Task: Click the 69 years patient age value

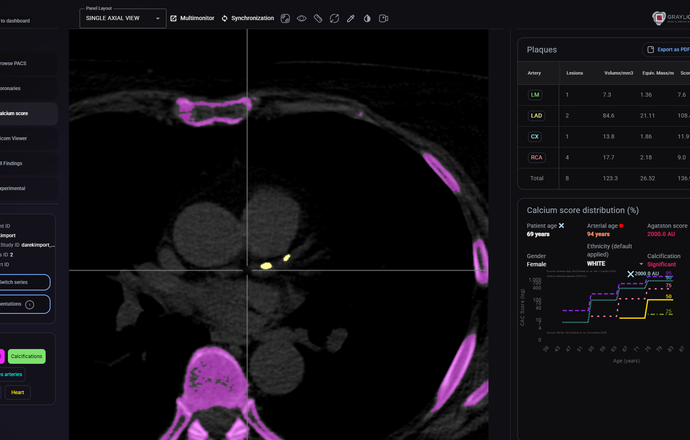Action: pos(538,234)
